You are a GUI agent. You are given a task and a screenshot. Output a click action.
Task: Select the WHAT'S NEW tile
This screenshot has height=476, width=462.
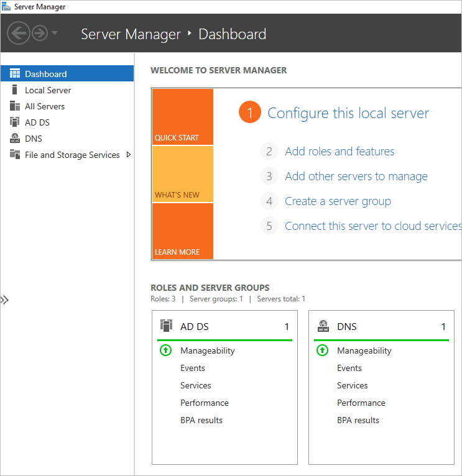point(183,174)
